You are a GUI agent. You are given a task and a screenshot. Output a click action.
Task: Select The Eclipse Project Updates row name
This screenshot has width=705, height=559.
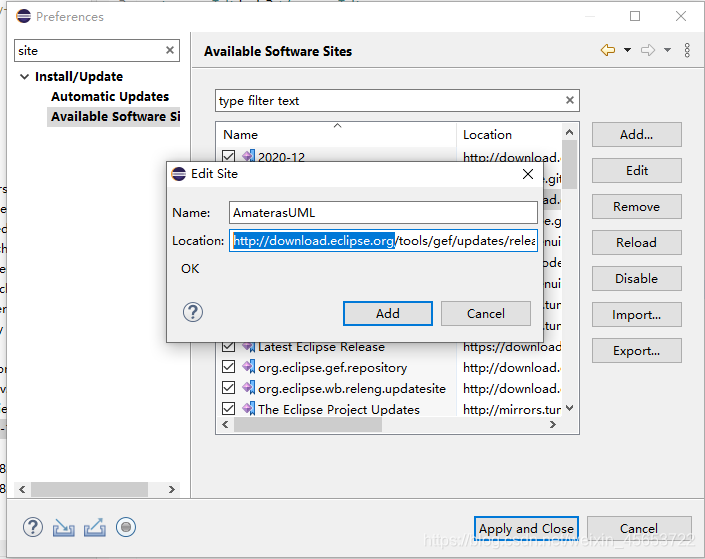click(x=339, y=409)
